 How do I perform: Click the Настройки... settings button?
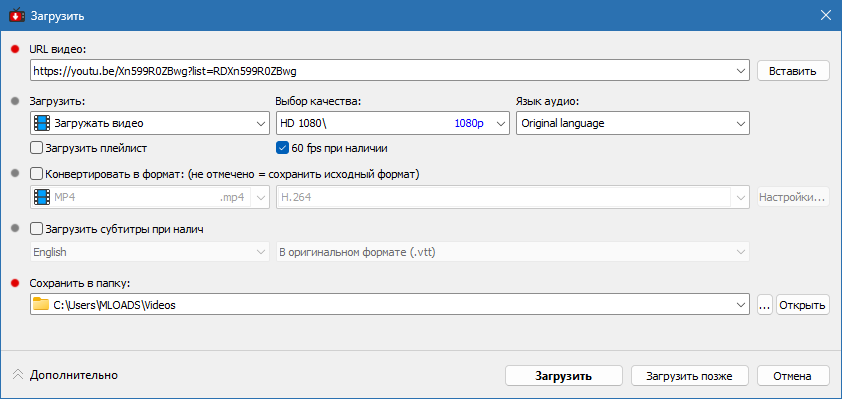(x=793, y=197)
